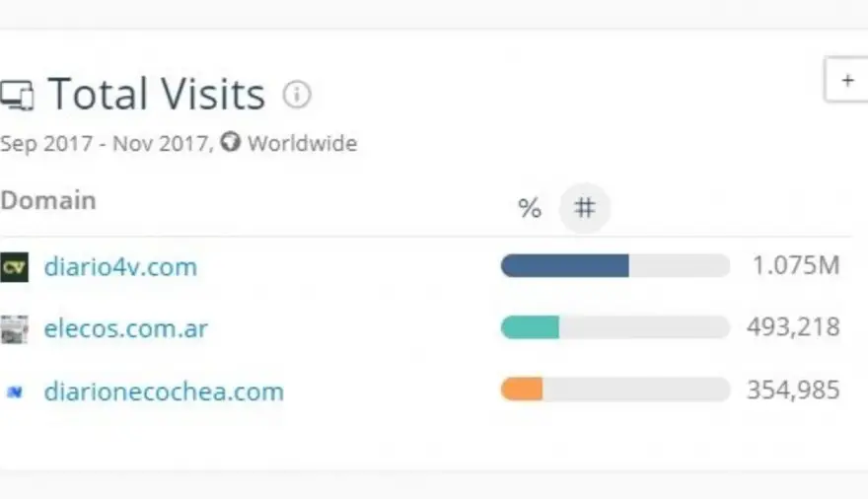Open the diario4v.com link
This screenshot has height=499, width=868.
tap(120, 266)
